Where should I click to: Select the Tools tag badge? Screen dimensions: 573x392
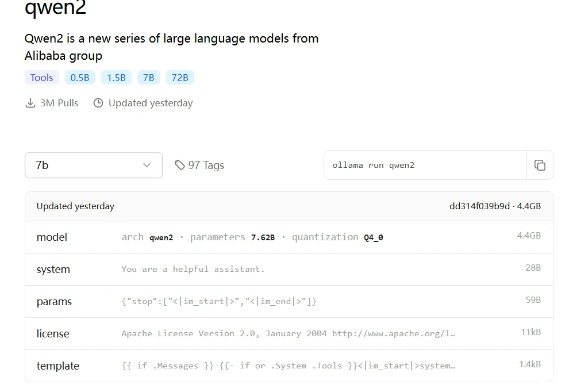tap(41, 78)
